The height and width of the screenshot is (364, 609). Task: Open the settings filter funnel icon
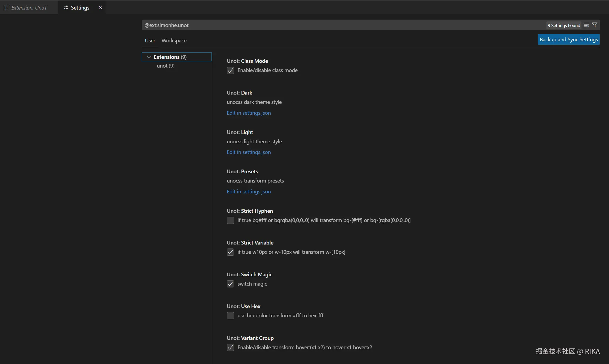click(x=594, y=25)
